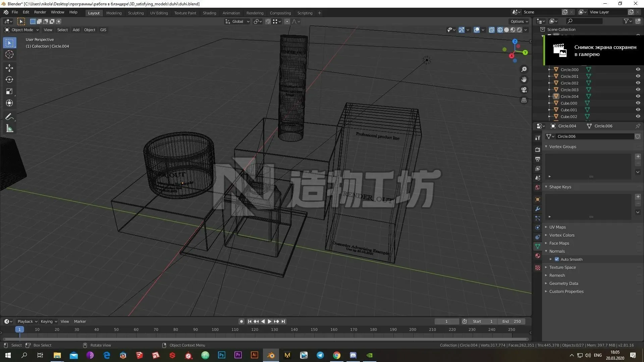The image size is (644, 362).
Task: Switch perspective/orthographic grid icon
Action: pyautogui.click(x=524, y=100)
